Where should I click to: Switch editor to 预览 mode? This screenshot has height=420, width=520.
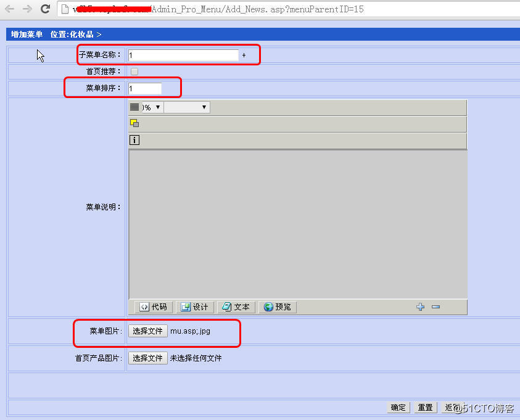[x=278, y=307]
